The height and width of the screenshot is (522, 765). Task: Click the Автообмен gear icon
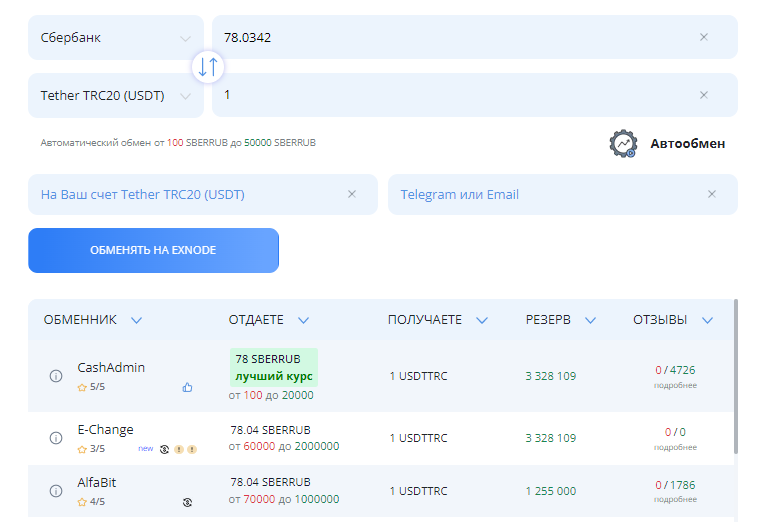click(x=623, y=143)
